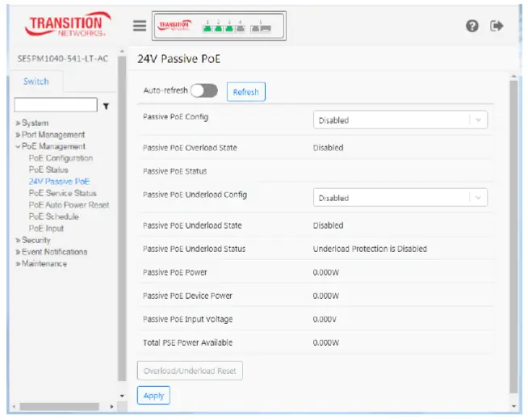Click the Passive PoE Power label
This screenshot has height=420, width=528.
tap(174, 272)
